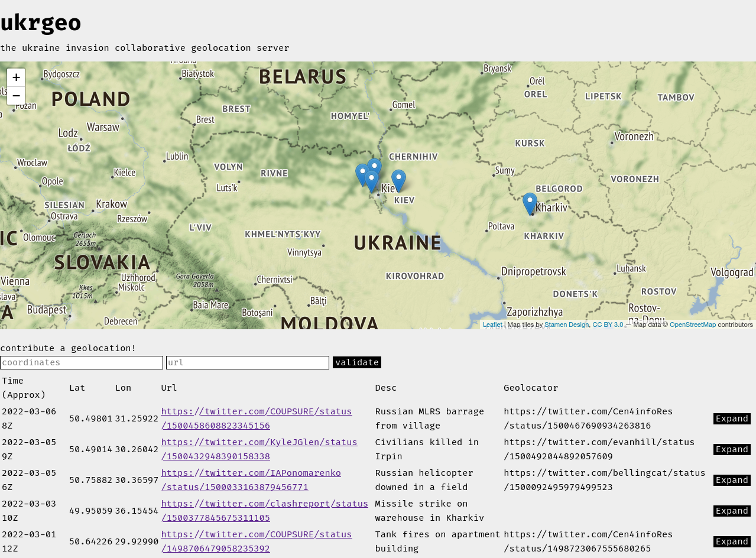
Task: Select the map marker near Kharkiv
Action: click(x=530, y=205)
